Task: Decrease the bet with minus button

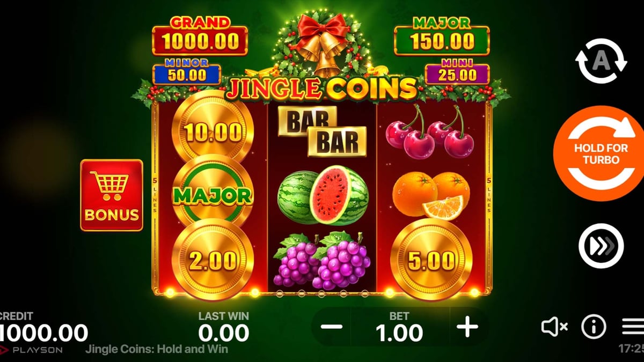Action: [x=333, y=326]
